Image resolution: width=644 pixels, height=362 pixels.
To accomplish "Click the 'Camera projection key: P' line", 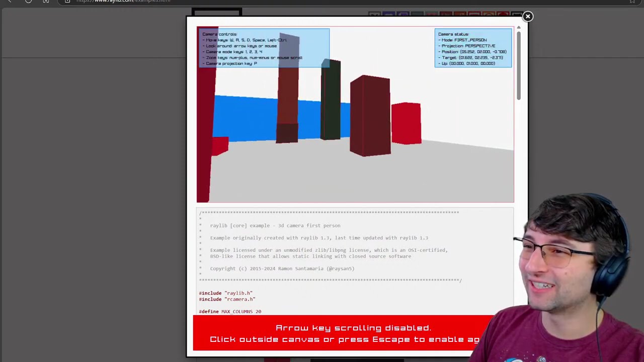I will [x=230, y=63].
